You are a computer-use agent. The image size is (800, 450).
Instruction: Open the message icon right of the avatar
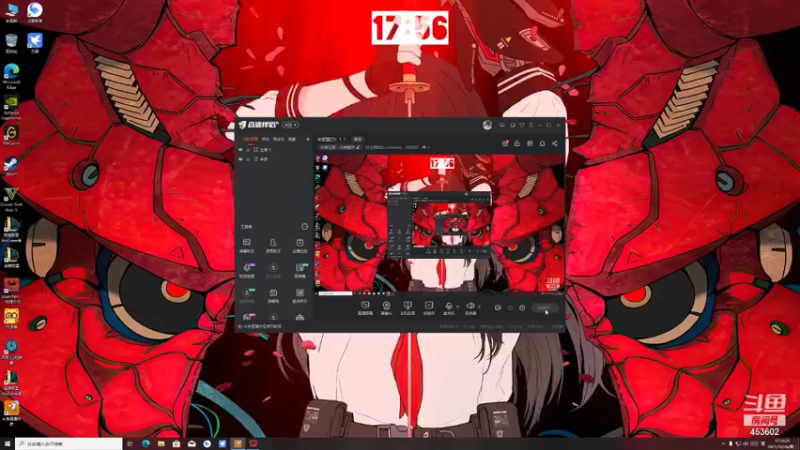502,125
